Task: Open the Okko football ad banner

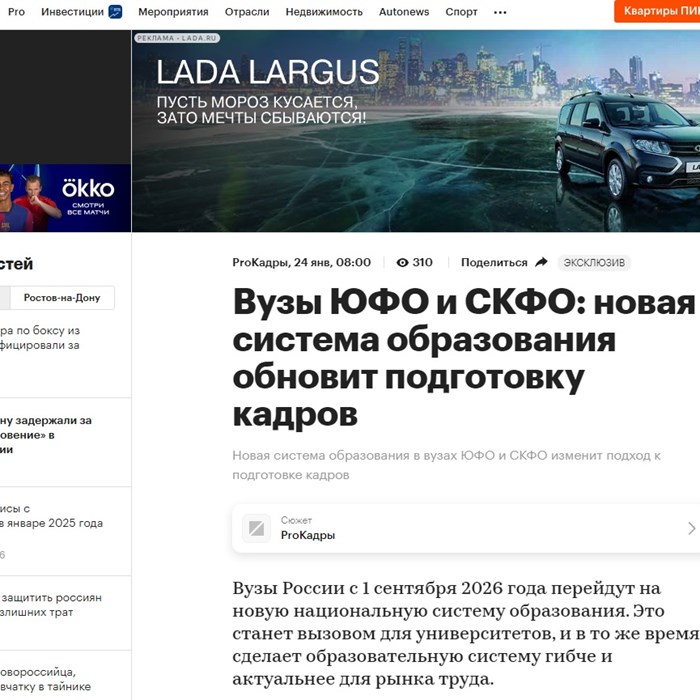Action: (65, 198)
